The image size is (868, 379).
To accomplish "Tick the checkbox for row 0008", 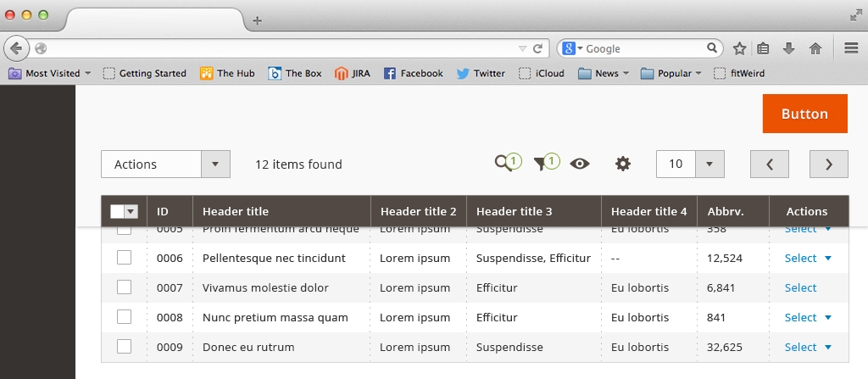I will 125,317.
